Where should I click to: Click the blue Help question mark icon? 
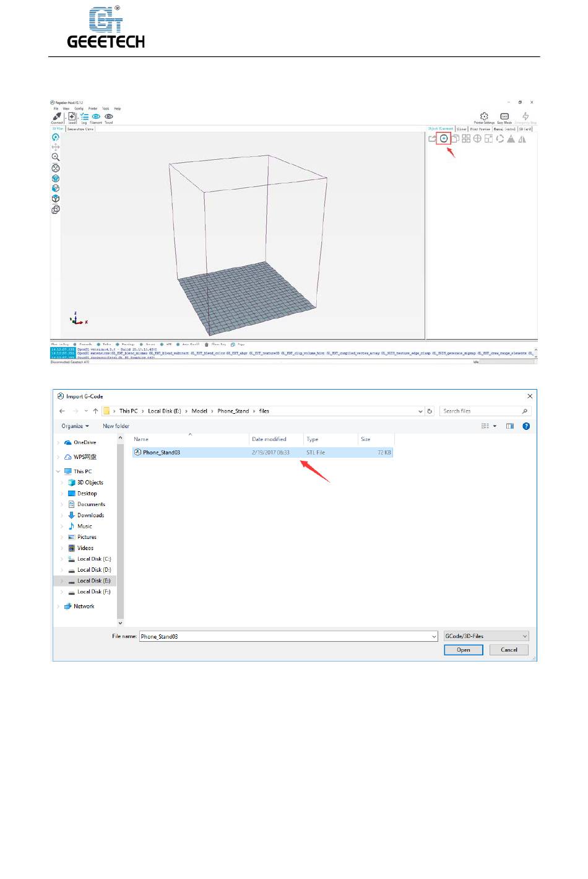point(526,426)
